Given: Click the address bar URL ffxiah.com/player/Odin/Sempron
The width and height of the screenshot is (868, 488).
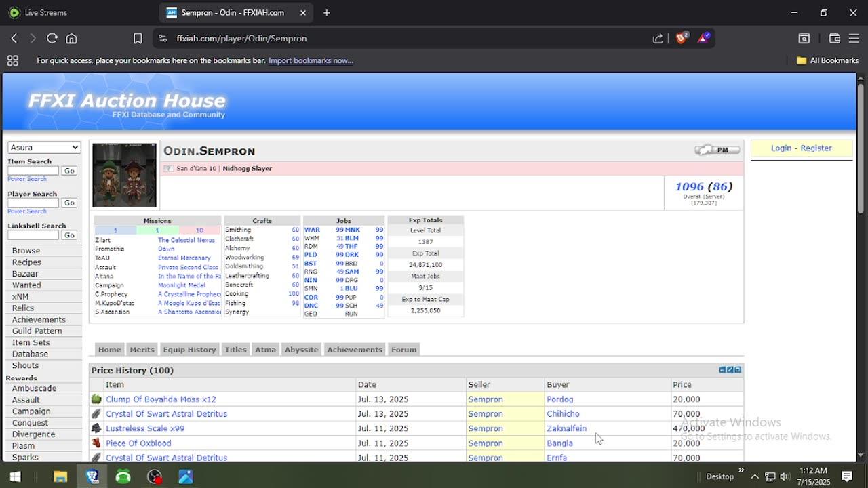Looking at the screenshot, I should point(241,39).
